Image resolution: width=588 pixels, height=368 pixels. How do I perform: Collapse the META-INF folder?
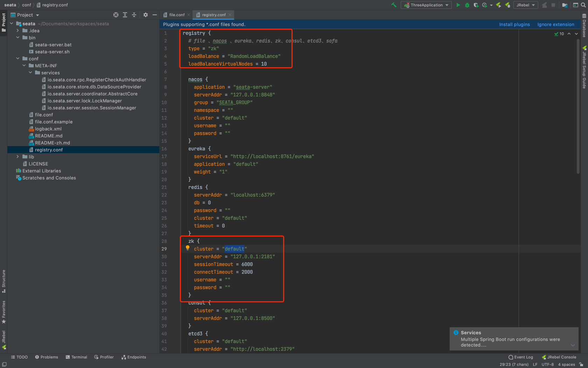tap(24, 66)
